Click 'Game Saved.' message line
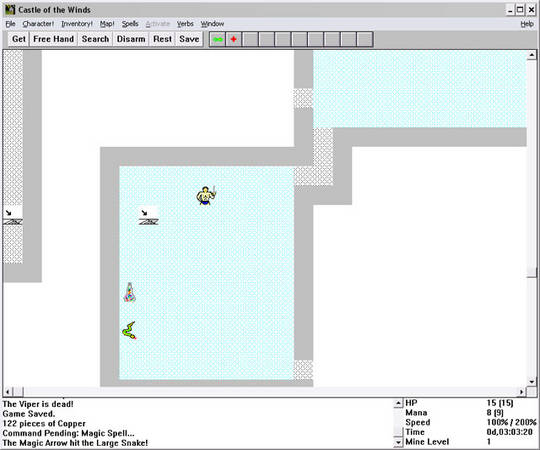540x450 pixels. pos(29,414)
